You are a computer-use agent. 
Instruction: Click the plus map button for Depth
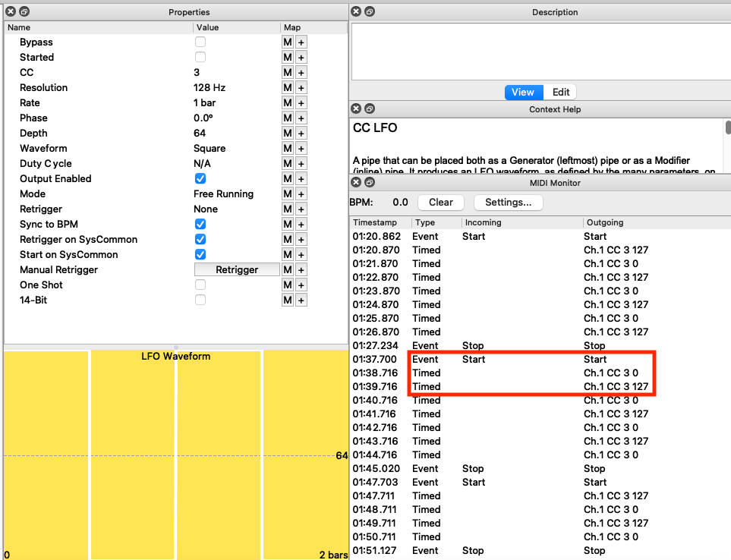coord(301,134)
